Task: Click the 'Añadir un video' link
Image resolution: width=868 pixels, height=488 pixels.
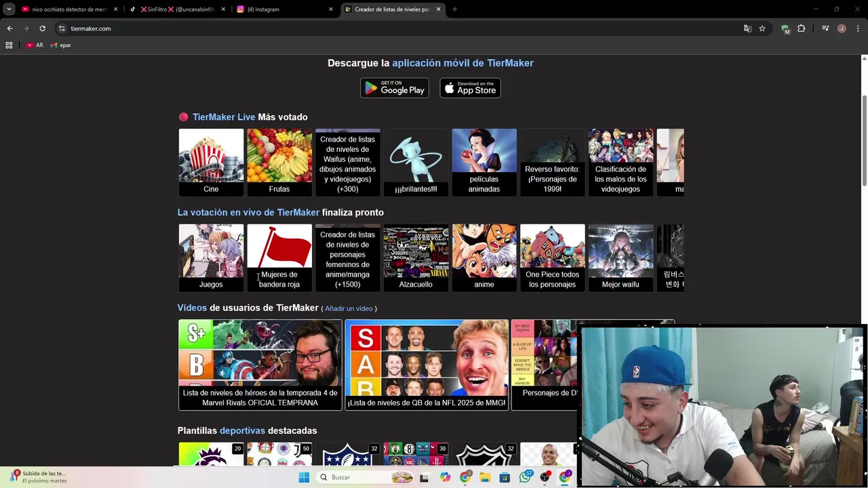Action: pyautogui.click(x=349, y=308)
